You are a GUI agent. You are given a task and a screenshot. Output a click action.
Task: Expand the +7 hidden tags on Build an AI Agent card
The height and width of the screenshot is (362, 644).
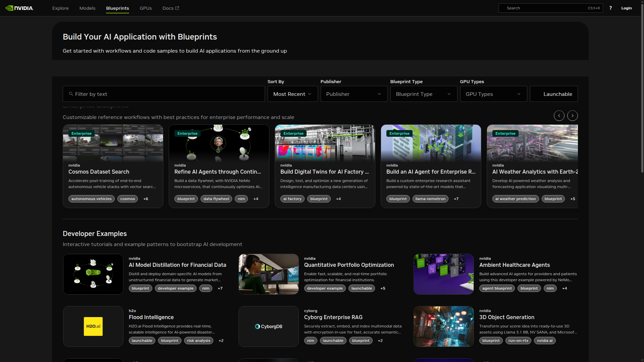pyautogui.click(x=457, y=199)
